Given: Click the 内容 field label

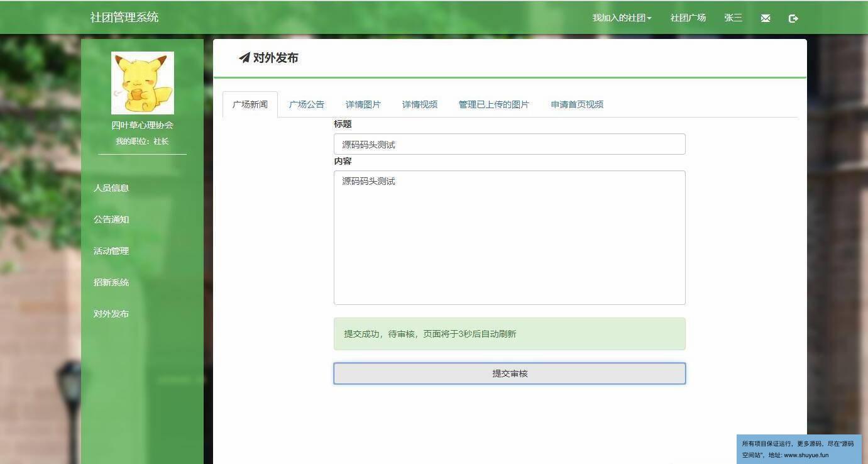Looking at the screenshot, I should (x=343, y=162).
